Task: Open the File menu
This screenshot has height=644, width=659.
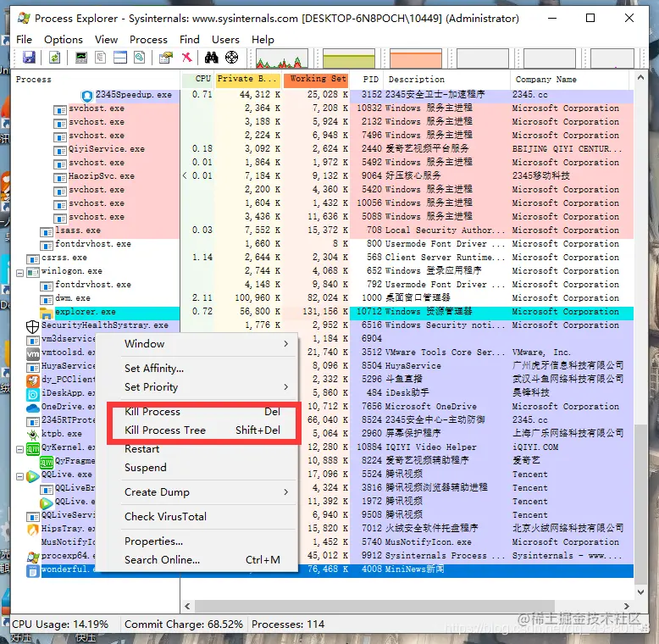Action: coord(24,40)
